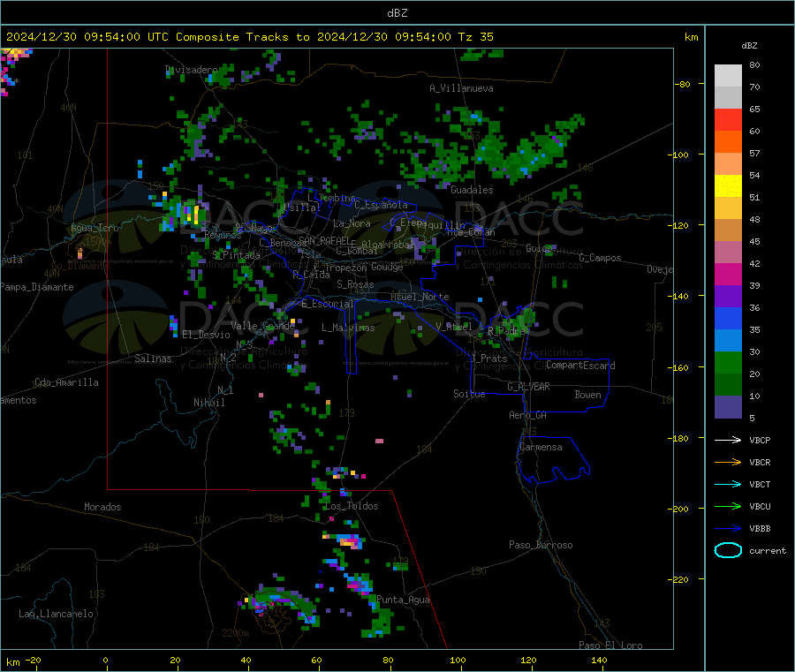Click the 'G_ALVEAR' map label
This screenshot has height=672, width=795.
coord(528,387)
